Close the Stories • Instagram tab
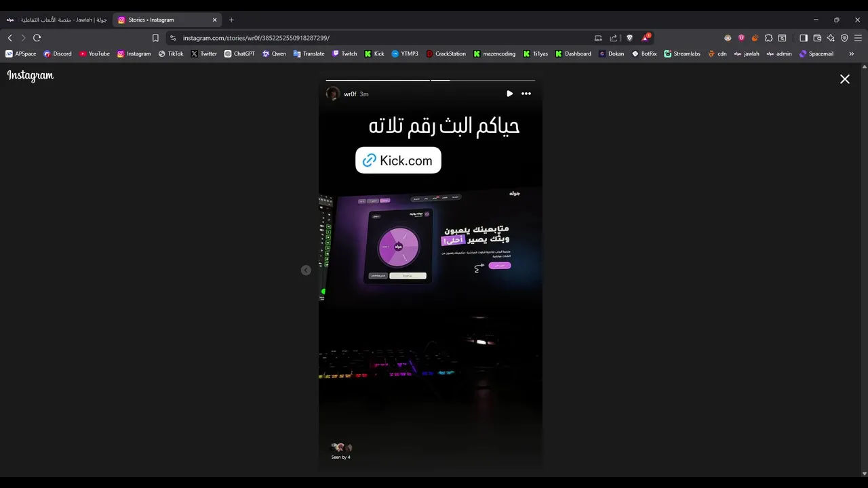 point(215,20)
